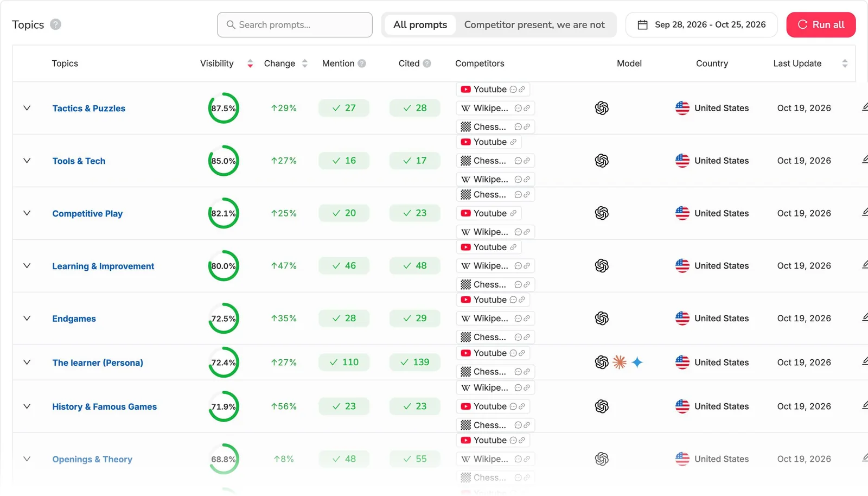This screenshot has height=496, width=868.
Task: Open the Tactics & Puzzles topic link
Action: pos(89,108)
